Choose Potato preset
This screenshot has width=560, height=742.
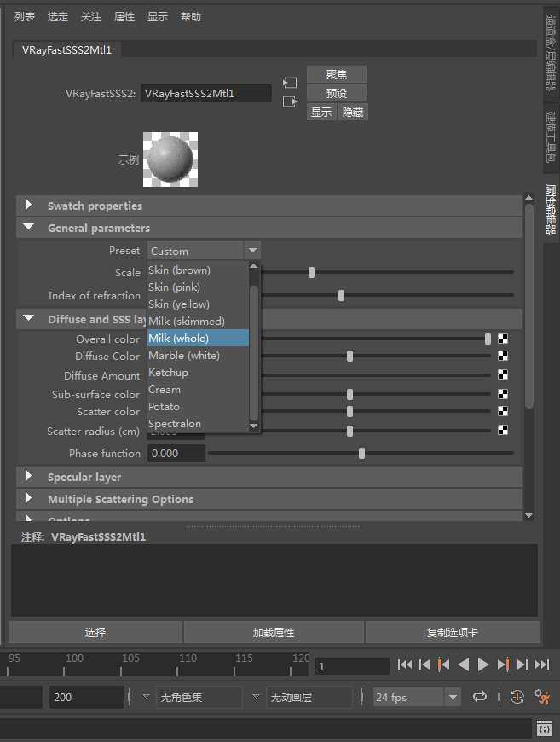[199, 406]
